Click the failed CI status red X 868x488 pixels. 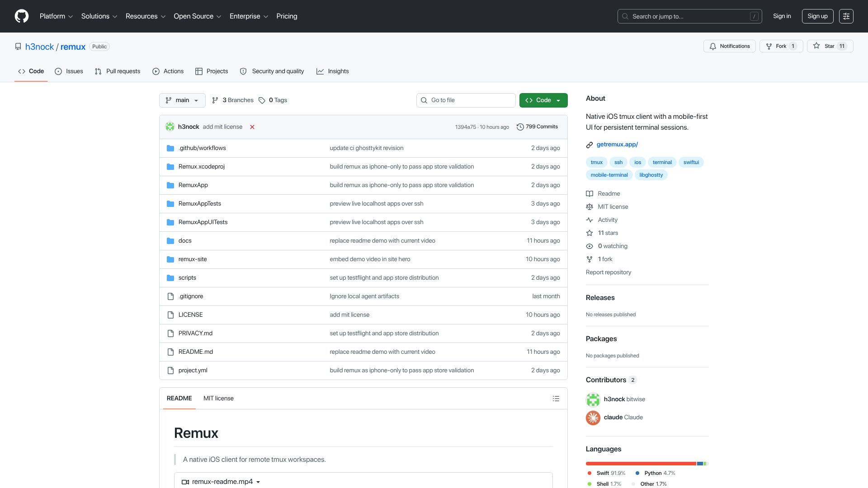[x=252, y=127]
